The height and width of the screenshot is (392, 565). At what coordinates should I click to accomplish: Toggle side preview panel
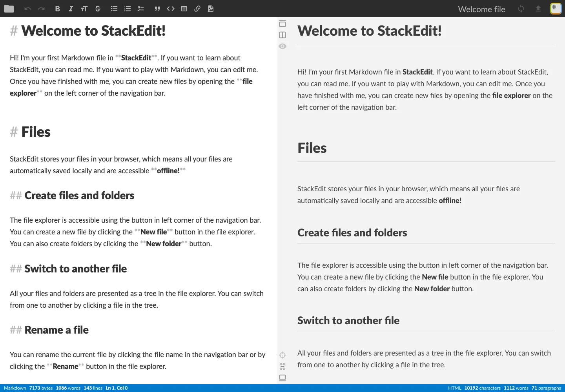pyautogui.click(x=282, y=35)
